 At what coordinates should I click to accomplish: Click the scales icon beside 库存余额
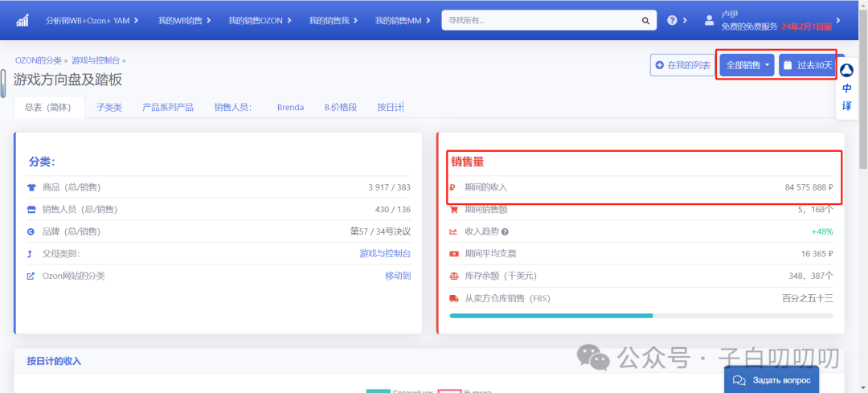point(454,276)
